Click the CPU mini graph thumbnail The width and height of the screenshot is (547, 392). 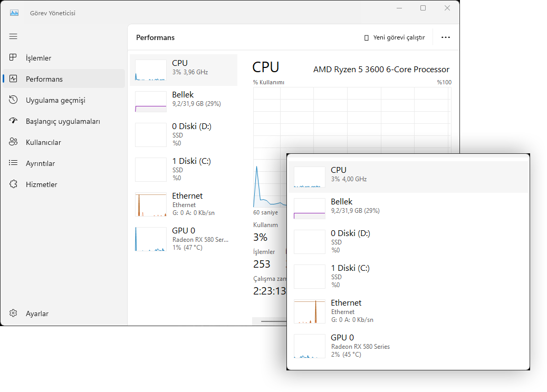coord(150,70)
